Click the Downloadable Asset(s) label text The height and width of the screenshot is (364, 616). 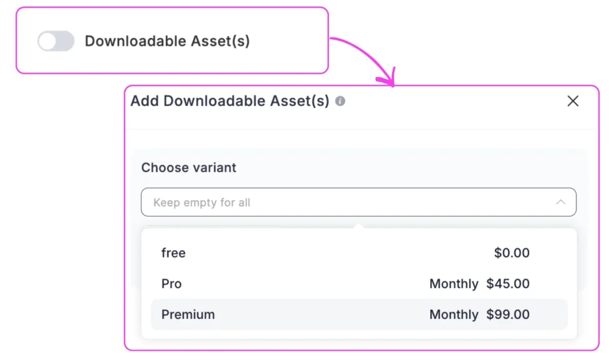click(x=168, y=42)
